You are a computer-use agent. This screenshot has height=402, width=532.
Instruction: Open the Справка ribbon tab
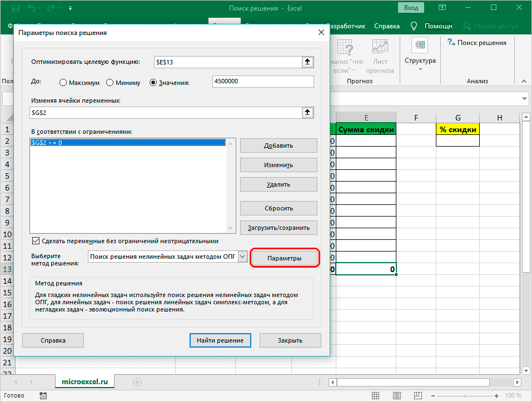pos(387,26)
